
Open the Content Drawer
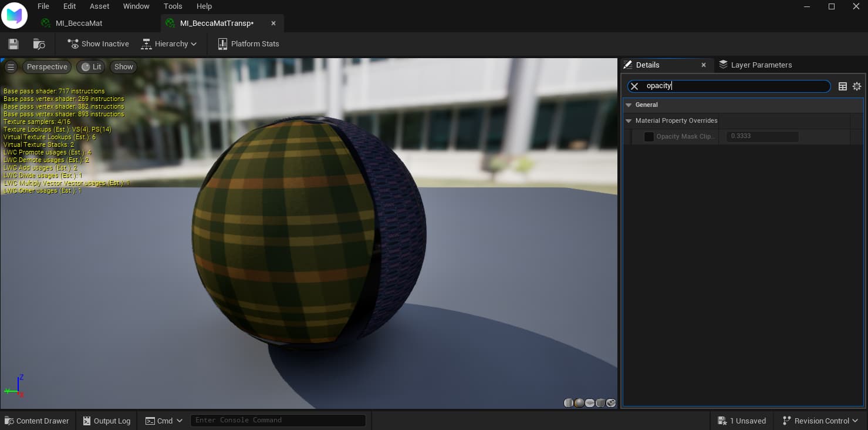click(37, 421)
